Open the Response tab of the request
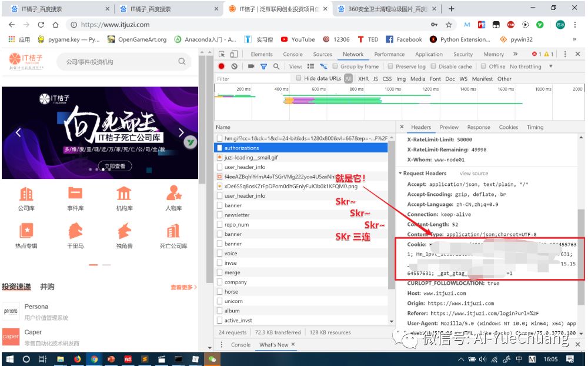Viewport: 588px width, 366px height. (479, 127)
